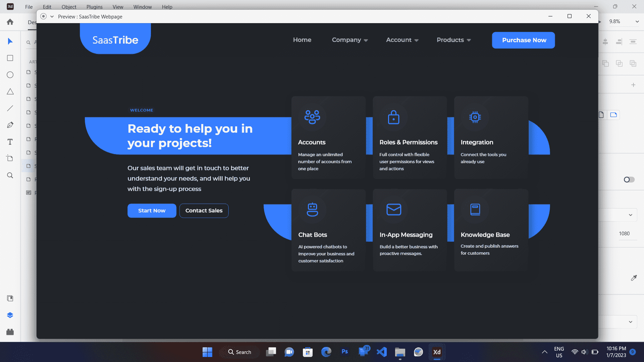The image size is (644, 362).
Task: Open the Plugins panel icon
Action: pos(10,332)
